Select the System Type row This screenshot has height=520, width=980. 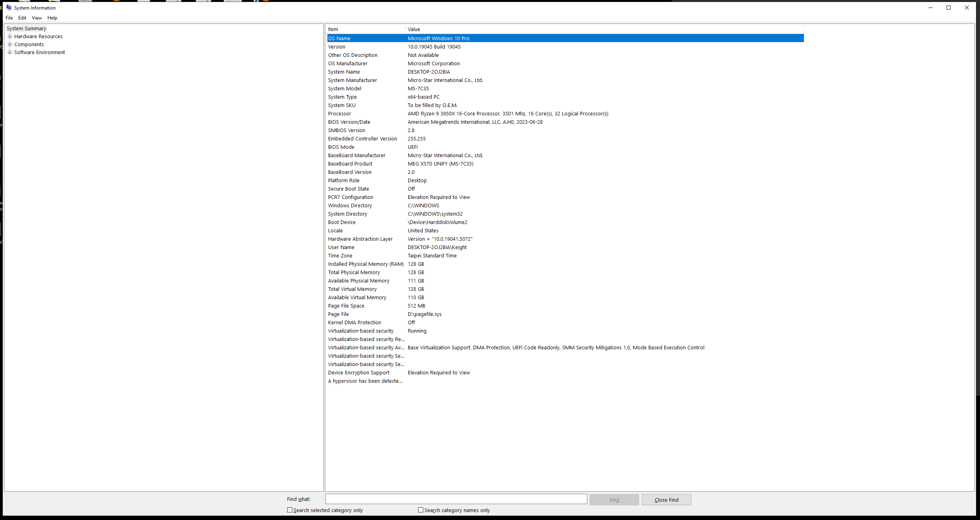(x=565, y=97)
